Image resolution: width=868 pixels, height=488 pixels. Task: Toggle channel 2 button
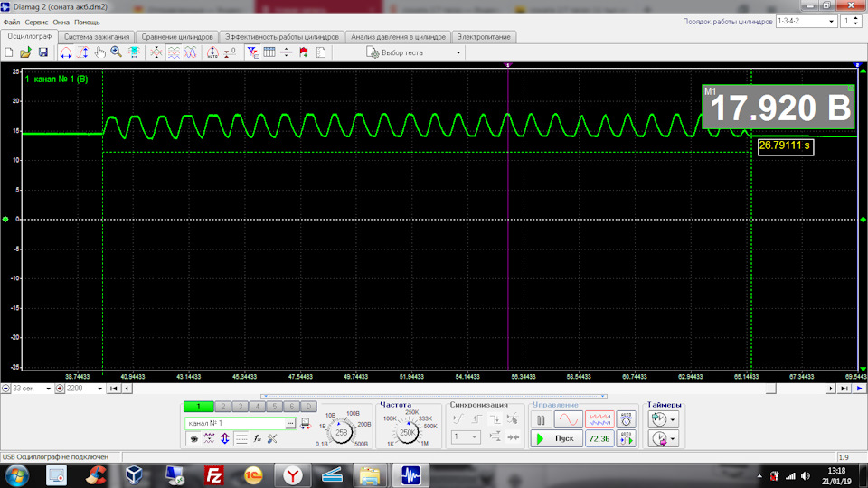tap(222, 407)
